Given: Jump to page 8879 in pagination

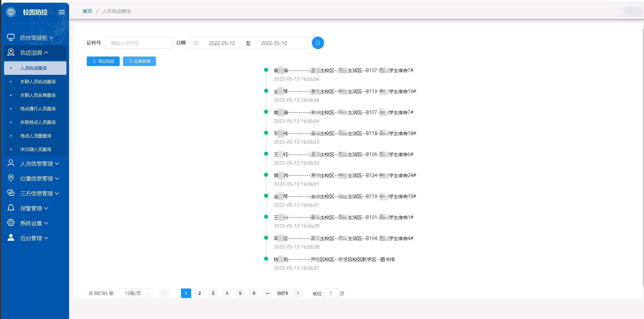Looking at the screenshot, I should [283, 293].
